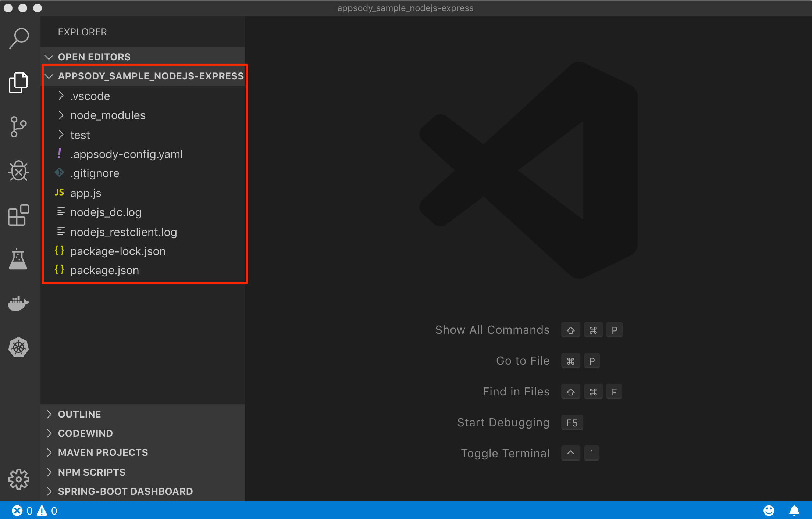Viewport: 812px width, 519px height.
Task: Click the braces icon beside package-lock.json
Action: (x=60, y=251)
